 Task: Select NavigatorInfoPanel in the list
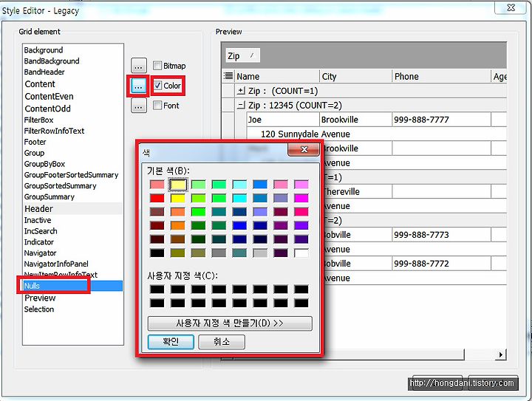(72, 264)
